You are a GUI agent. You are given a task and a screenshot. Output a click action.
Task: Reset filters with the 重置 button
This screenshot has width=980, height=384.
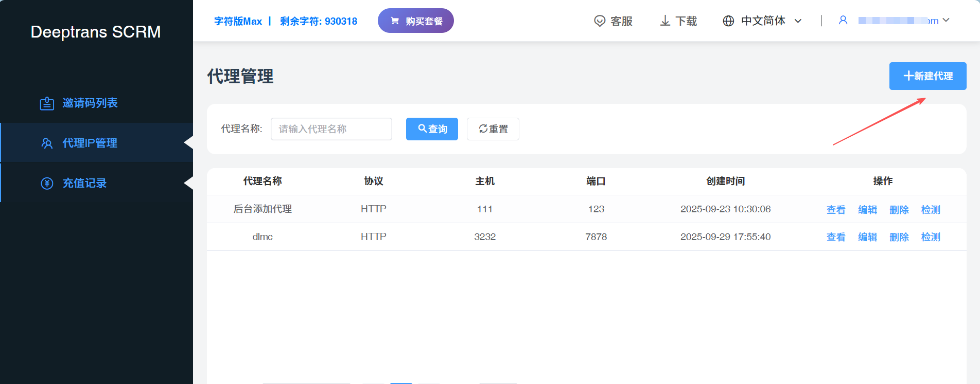tap(493, 129)
